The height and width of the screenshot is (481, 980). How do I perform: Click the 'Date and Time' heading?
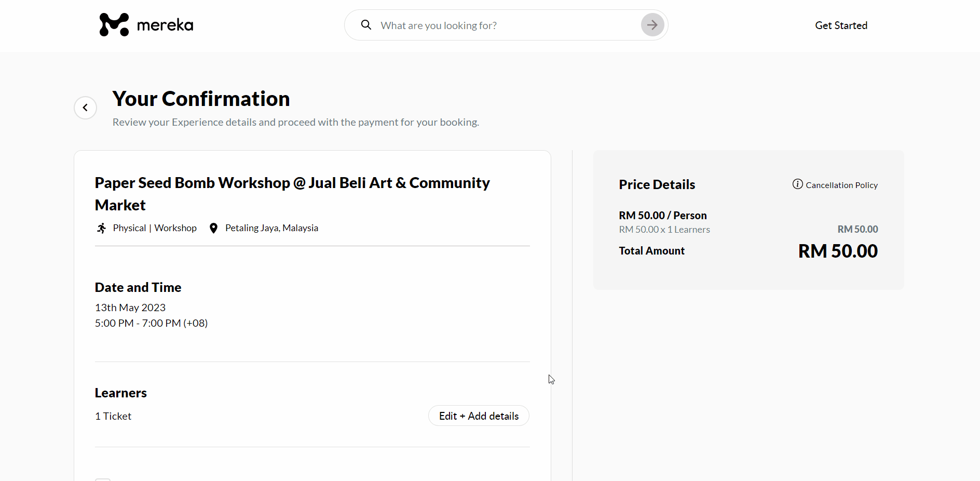(x=138, y=287)
